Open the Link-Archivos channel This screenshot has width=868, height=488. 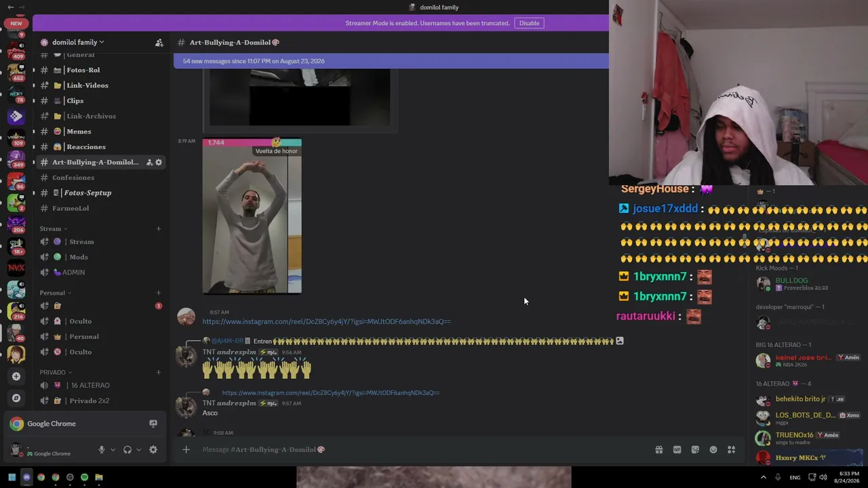(x=100, y=116)
